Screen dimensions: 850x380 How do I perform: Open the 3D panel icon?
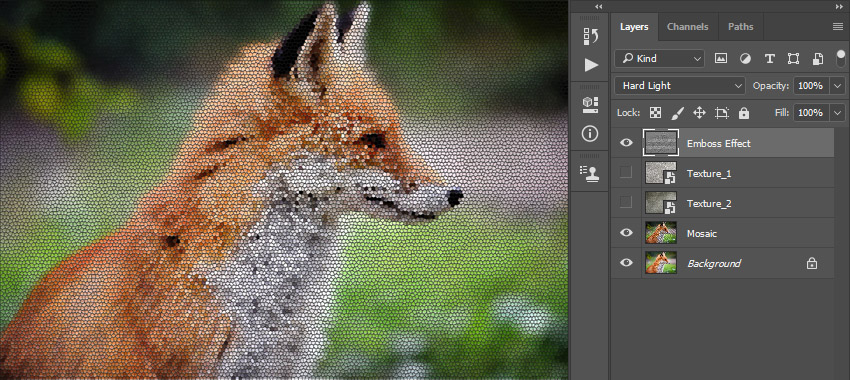tap(591, 105)
